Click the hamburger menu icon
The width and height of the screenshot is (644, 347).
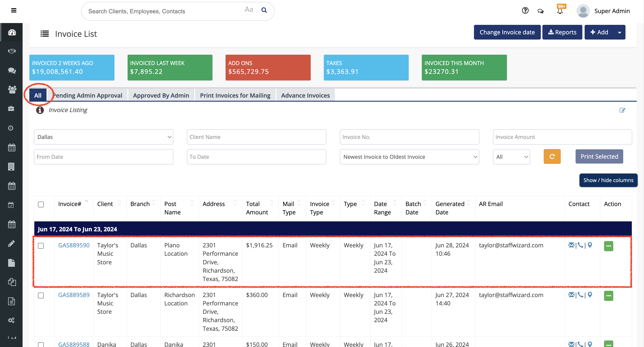click(x=14, y=10)
